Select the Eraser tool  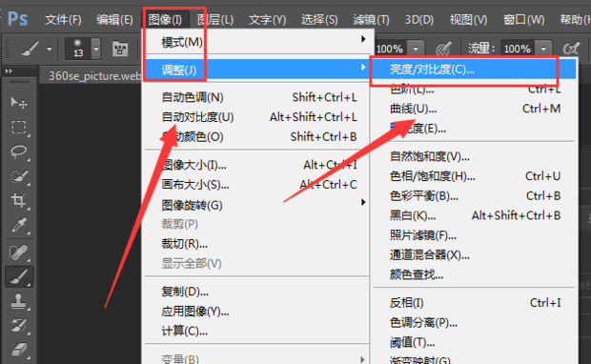tap(18, 350)
